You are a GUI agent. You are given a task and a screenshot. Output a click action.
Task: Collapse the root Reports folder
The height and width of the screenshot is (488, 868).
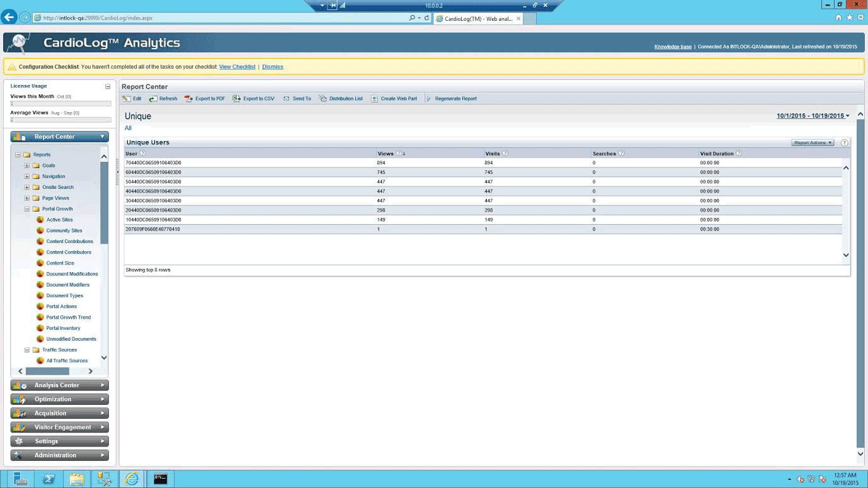click(18, 155)
